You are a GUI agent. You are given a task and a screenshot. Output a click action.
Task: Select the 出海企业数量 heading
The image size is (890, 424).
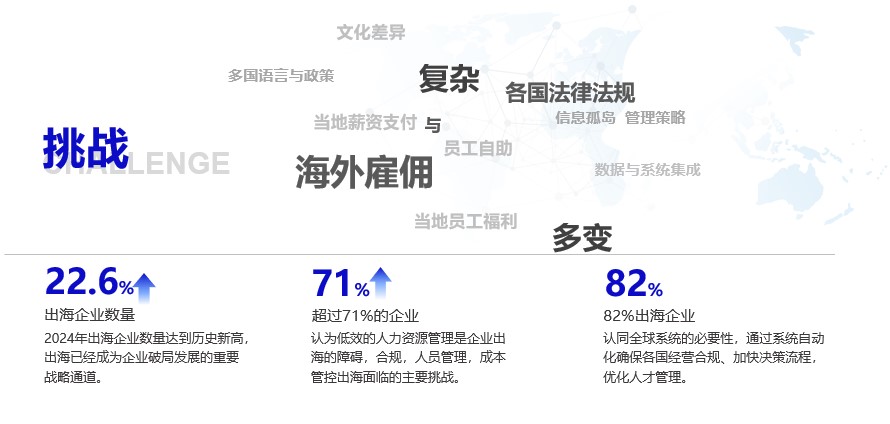coord(90,315)
